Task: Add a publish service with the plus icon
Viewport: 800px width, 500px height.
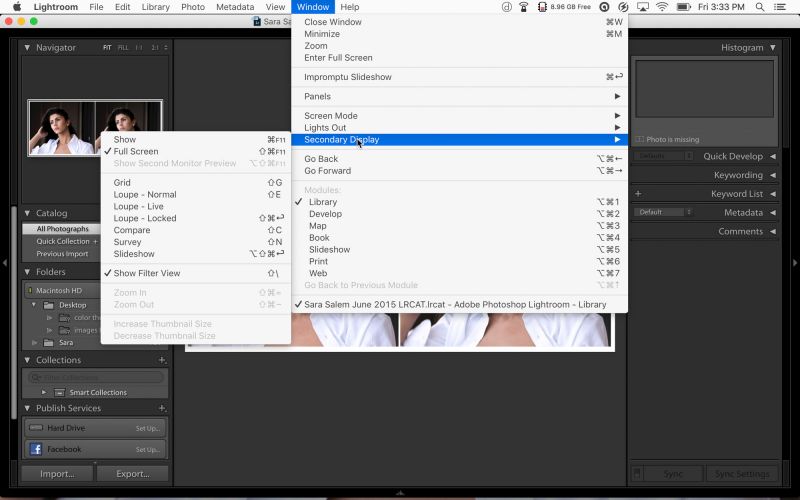Action: pyautogui.click(x=162, y=408)
